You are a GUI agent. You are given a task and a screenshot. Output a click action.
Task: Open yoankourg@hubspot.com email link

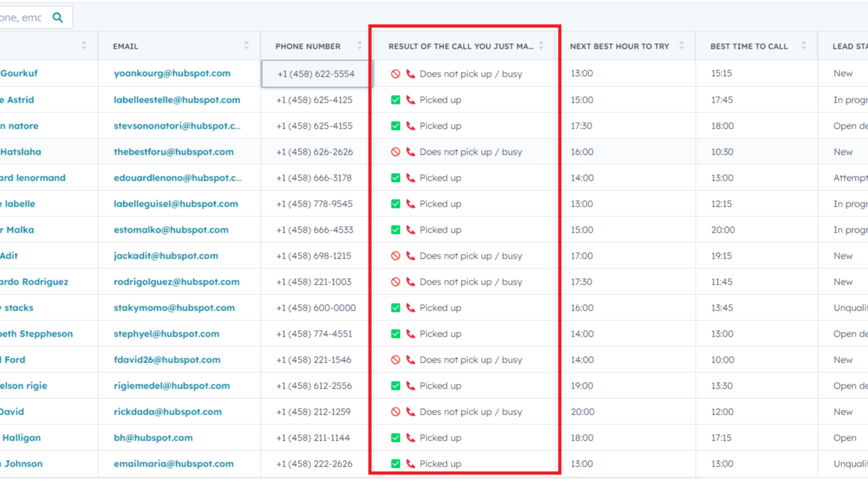click(x=172, y=73)
